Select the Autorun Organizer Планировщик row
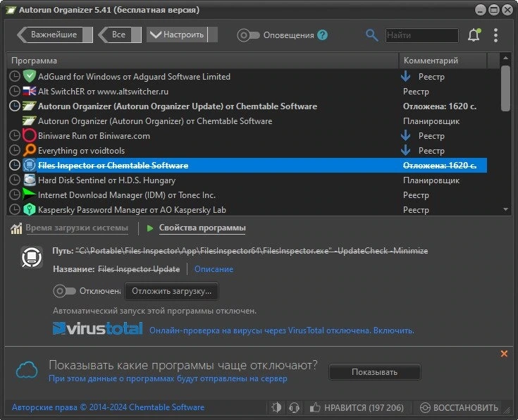Viewport: 518px width, 420px height. pyautogui.click(x=247, y=121)
